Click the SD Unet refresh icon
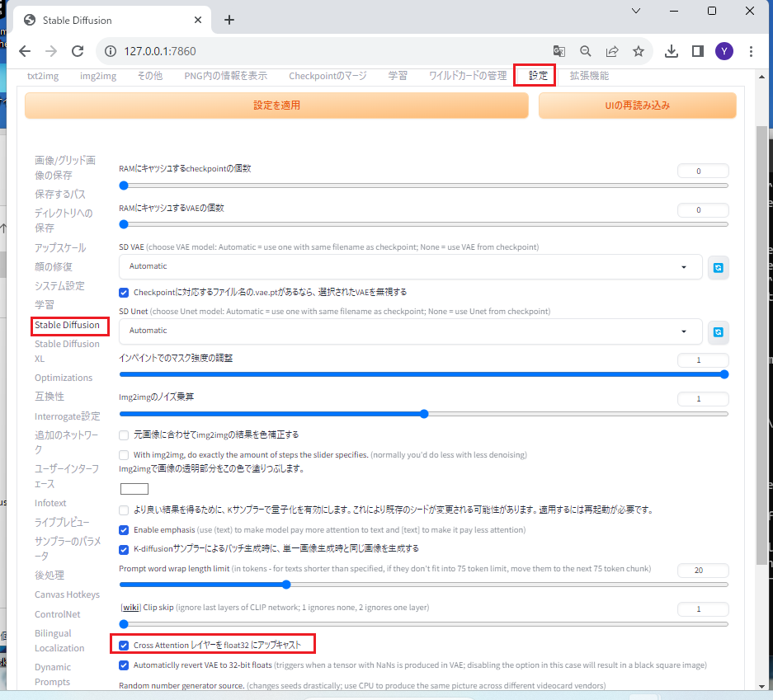The image size is (773, 700). [x=719, y=331]
